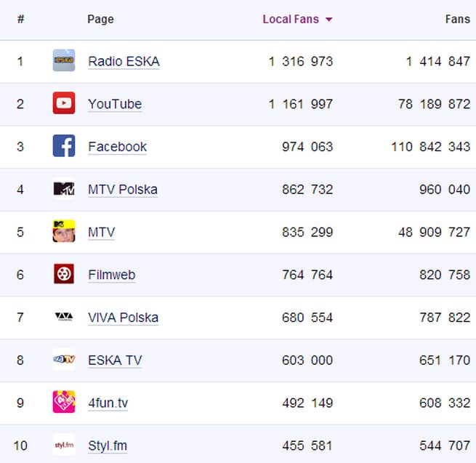This screenshot has height=463, width=476.
Task: Click the red YouTube play icon
Action: tap(64, 104)
